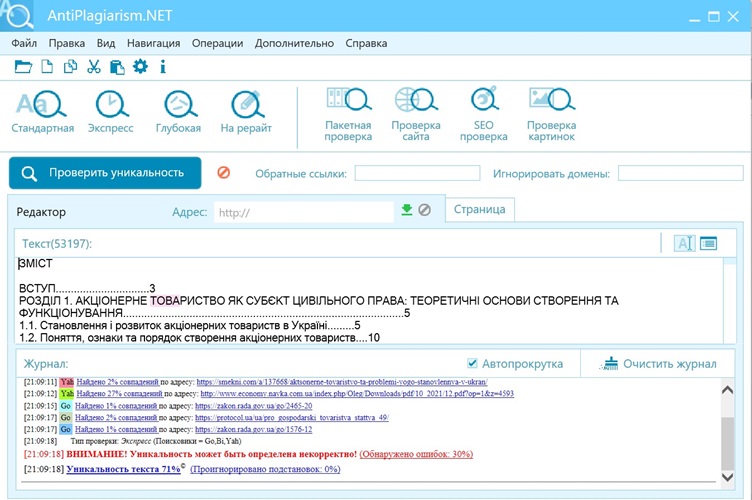Open the Навигация menu
This screenshot has height=500, width=752.
(x=153, y=43)
